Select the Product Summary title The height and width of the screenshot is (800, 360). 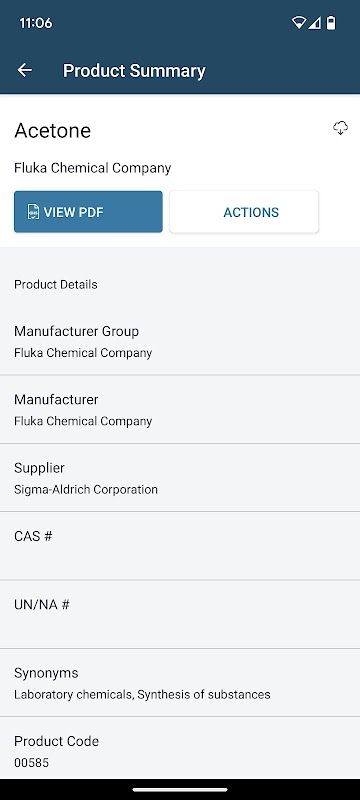pos(134,70)
